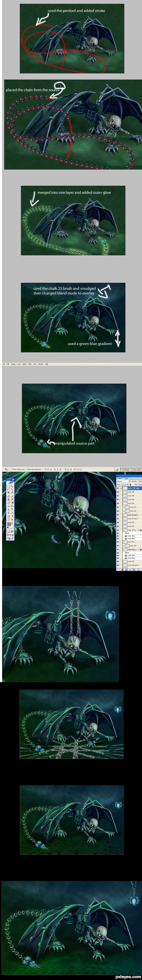Image resolution: width=142 pixels, height=980 pixels.
Task: Select Layer 34 copy 9
Action: point(132,515)
